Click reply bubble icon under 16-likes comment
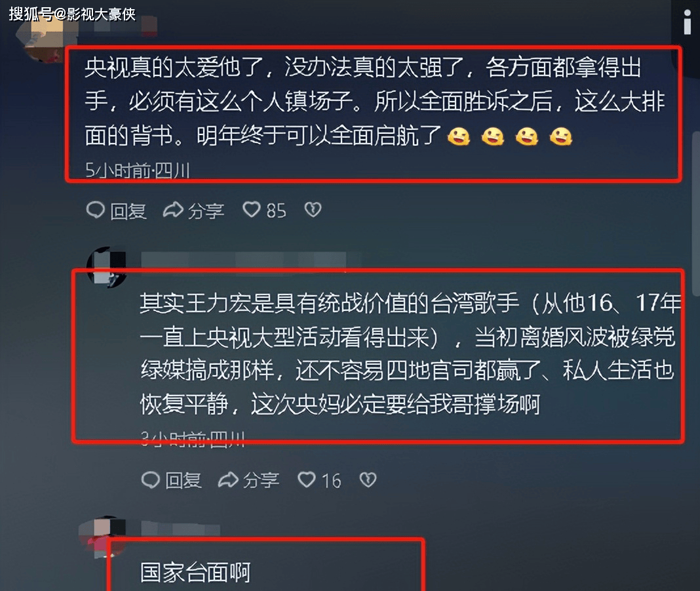 [x=151, y=479]
